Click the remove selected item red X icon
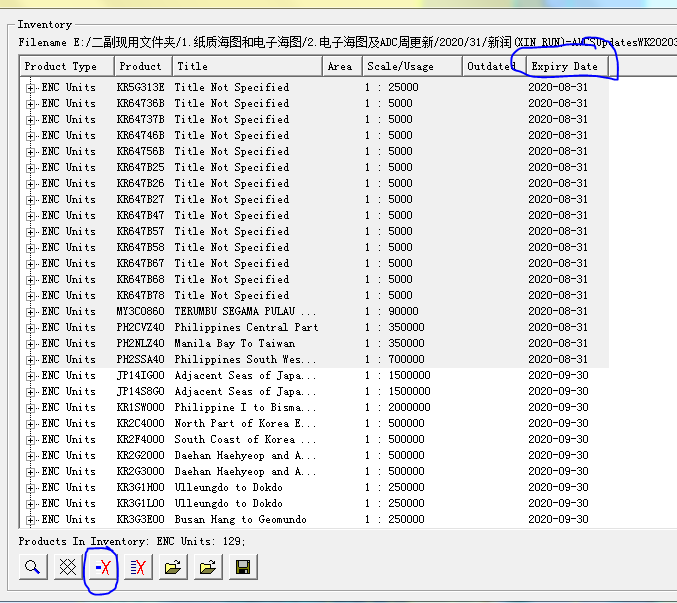This screenshot has width=677, height=603. tap(103, 567)
